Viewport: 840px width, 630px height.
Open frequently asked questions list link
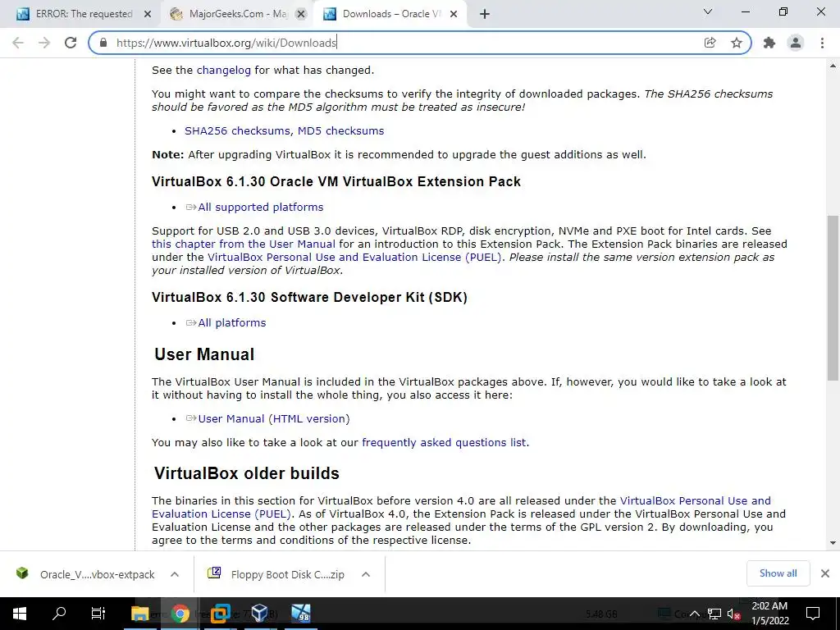click(444, 442)
